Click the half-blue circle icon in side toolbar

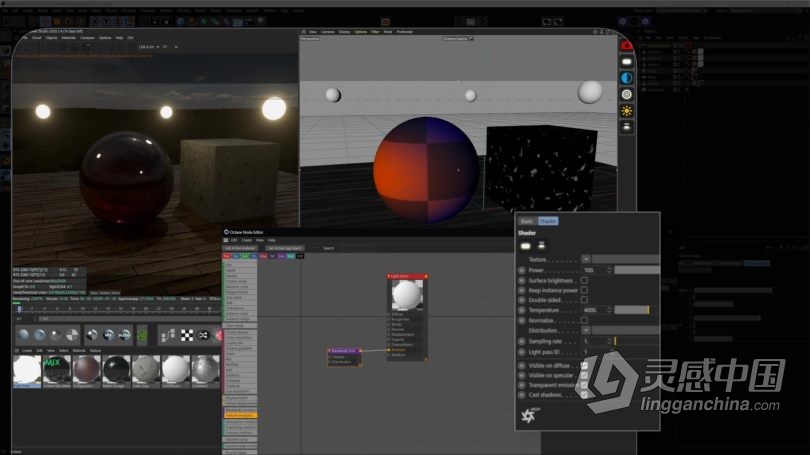click(x=627, y=78)
